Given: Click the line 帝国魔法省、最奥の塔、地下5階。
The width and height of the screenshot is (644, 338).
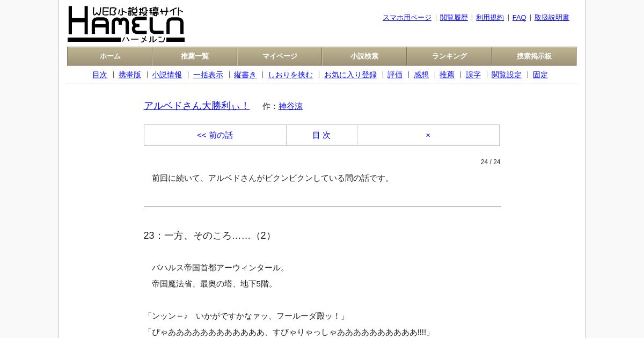Looking at the screenshot, I should tap(214, 284).
